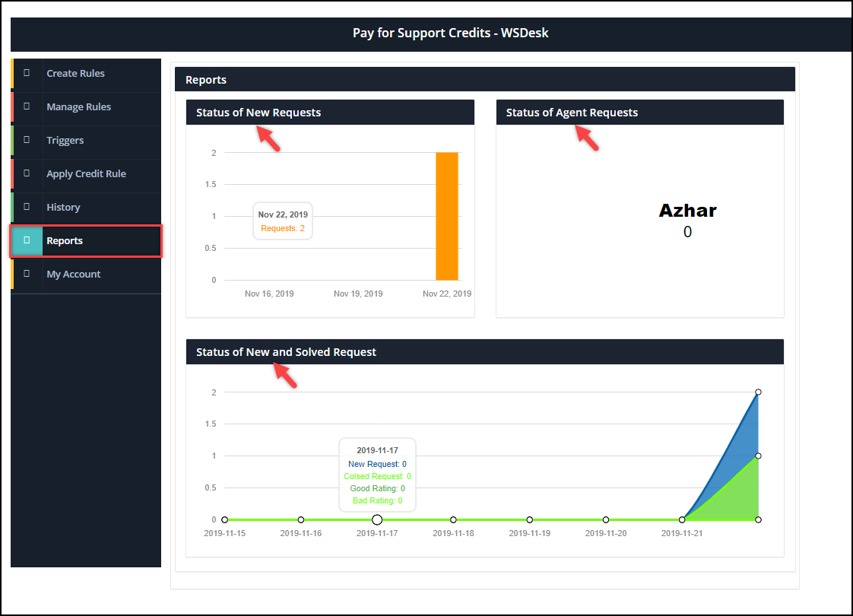Click the Create Rules sidebar icon

click(27, 73)
